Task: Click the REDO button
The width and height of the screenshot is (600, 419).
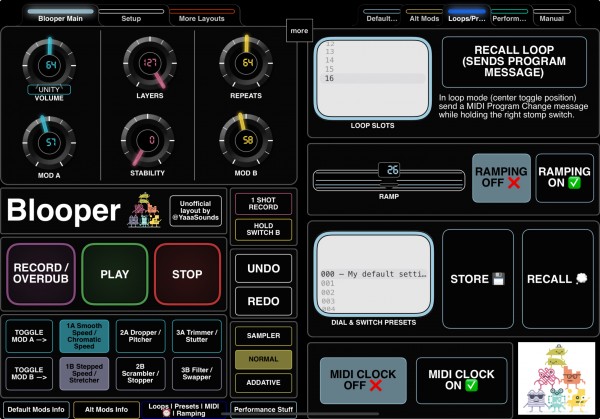Action: [263, 301]
